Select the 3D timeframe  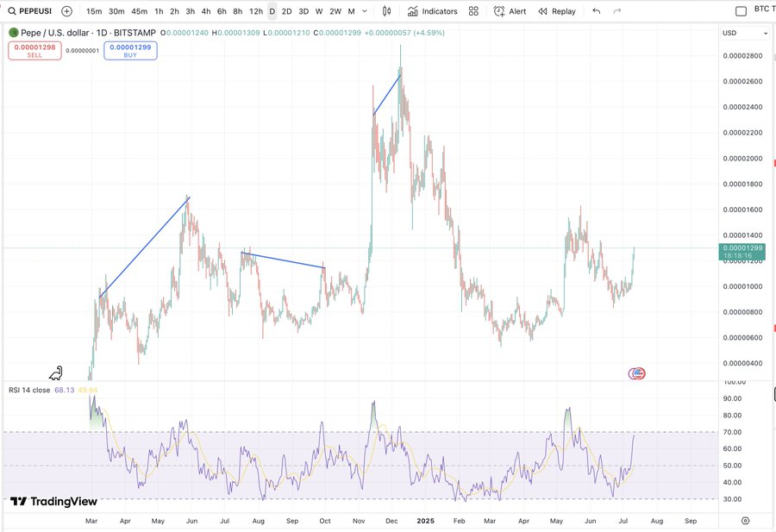point(304,11)
